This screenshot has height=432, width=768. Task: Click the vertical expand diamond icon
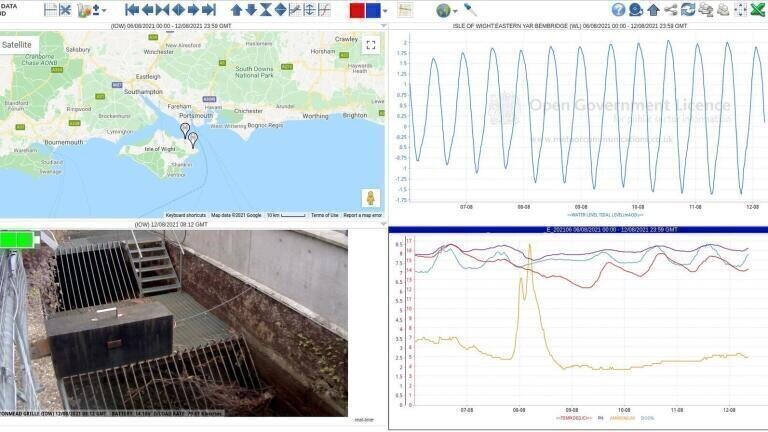tap(281, 10)
